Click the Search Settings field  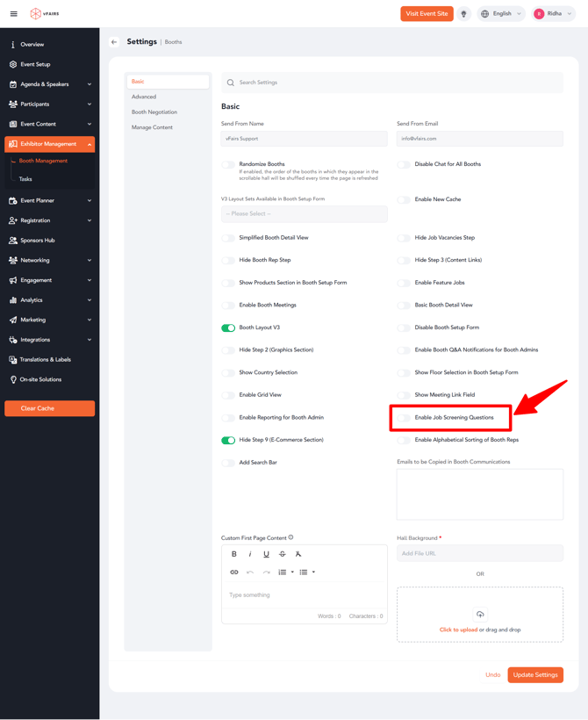(x=392, y=83)
